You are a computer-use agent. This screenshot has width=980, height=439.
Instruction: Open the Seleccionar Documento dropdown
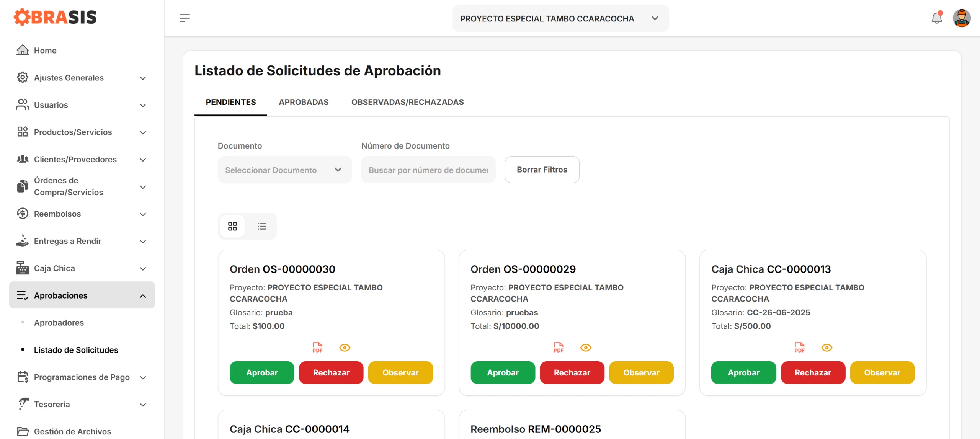pyautogui.click(x=284, y=170)
